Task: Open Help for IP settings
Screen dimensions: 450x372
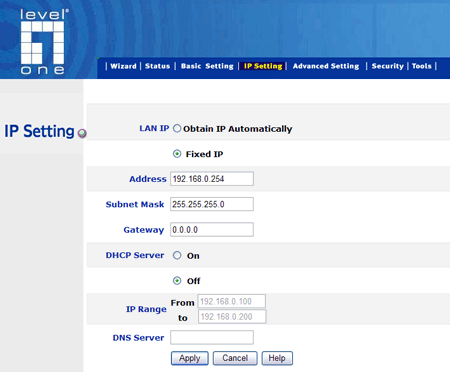Action: point(277,358)
